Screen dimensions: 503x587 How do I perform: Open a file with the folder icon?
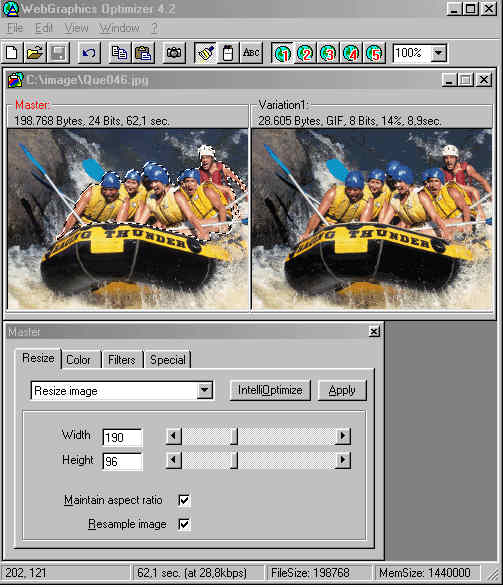[x=35, y=53]
